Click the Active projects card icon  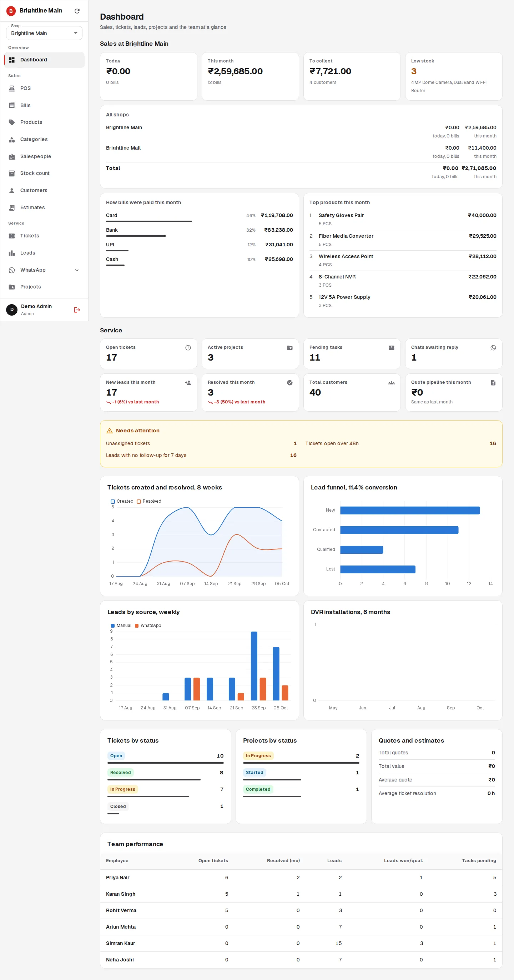(289, 348)
